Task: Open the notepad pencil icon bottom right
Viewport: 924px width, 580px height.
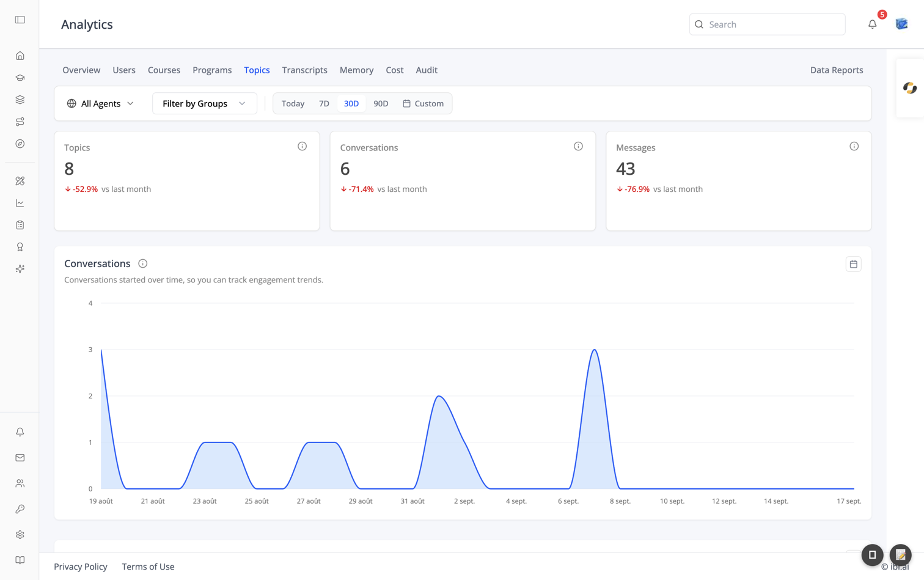Action: pyautogui.click(x=901, y=555)
